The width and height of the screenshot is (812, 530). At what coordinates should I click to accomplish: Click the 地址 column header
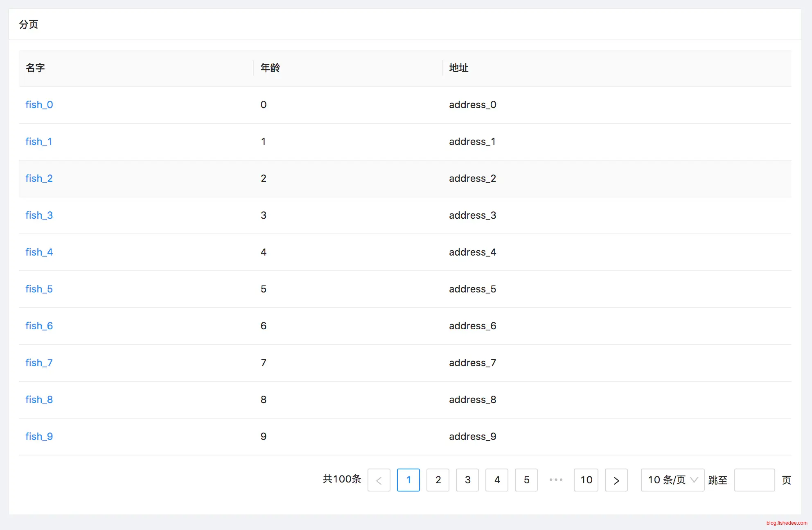point(458,68)
